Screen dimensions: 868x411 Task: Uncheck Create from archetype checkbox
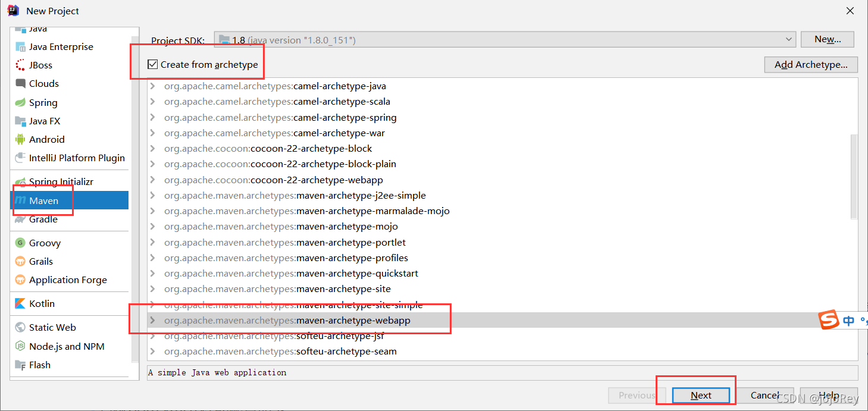153,64
